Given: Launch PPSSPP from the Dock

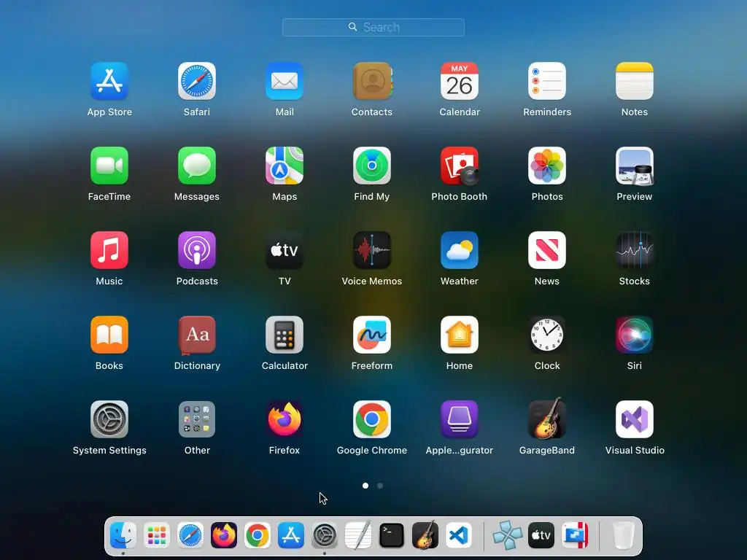Looking at the screenshot, I should click(508, 535).
